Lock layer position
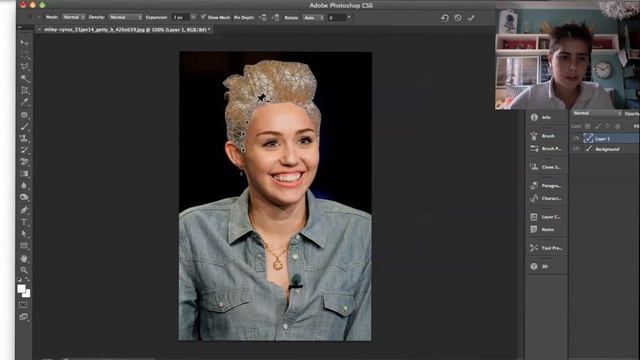 [x=608, y=126]
